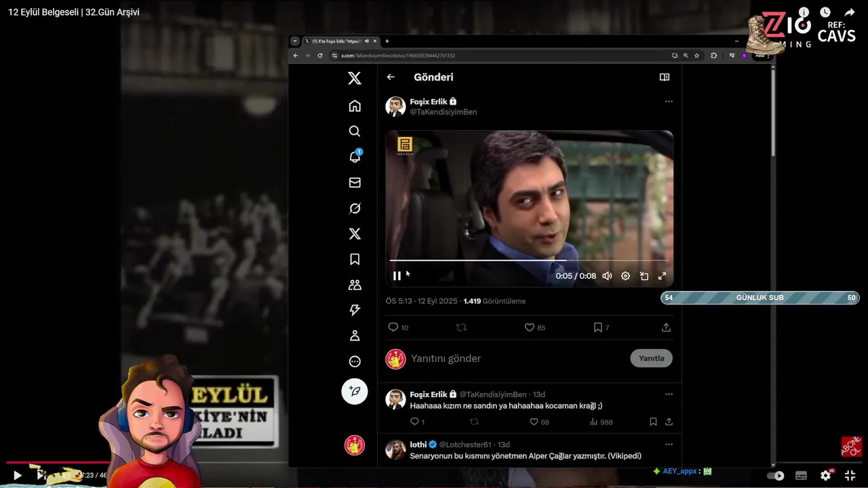This screenshot has height=488, width=868.
Task: Open Grok icon in X sidebar
Action: (355, 208)
